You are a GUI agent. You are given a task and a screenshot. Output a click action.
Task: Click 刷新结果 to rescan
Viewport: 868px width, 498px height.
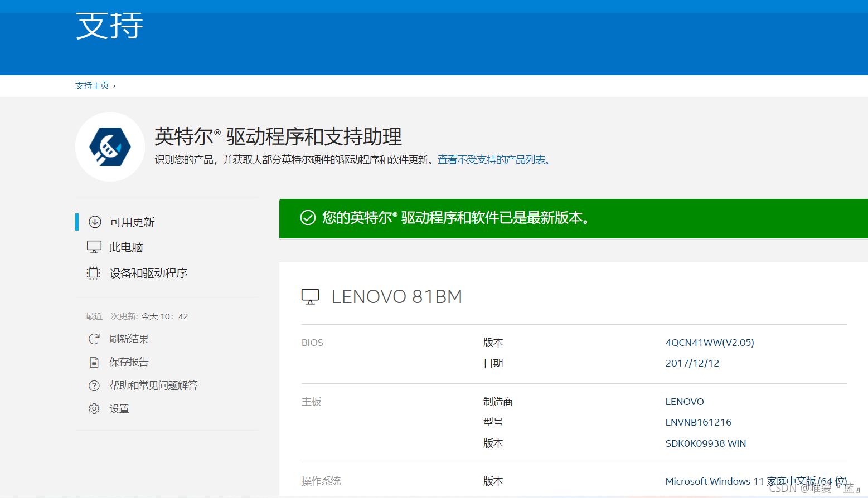coord(129,339)
